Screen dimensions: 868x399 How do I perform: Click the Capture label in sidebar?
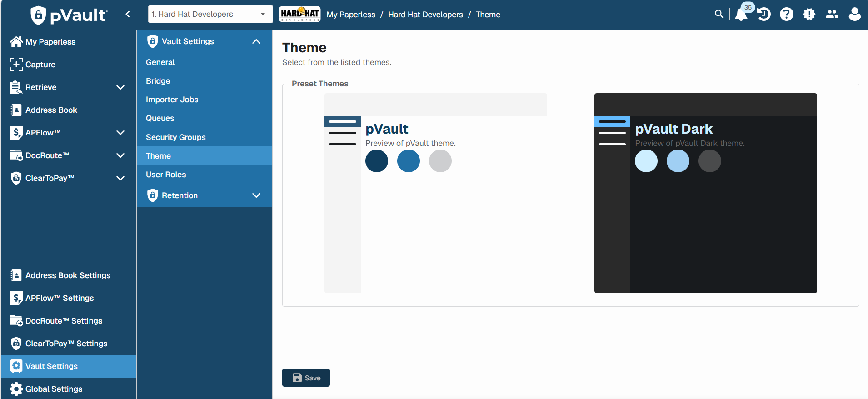point(40,65)
